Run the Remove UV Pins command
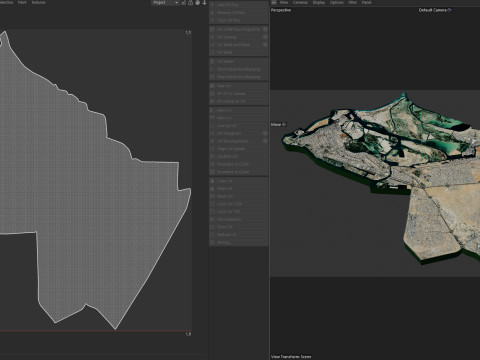 [x=239, y=13]
